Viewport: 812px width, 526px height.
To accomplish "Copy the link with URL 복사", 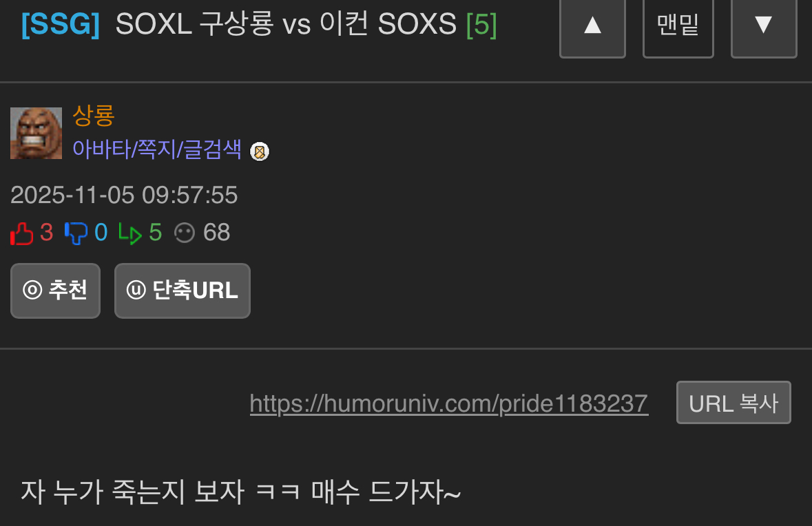I will click(733, 403).
